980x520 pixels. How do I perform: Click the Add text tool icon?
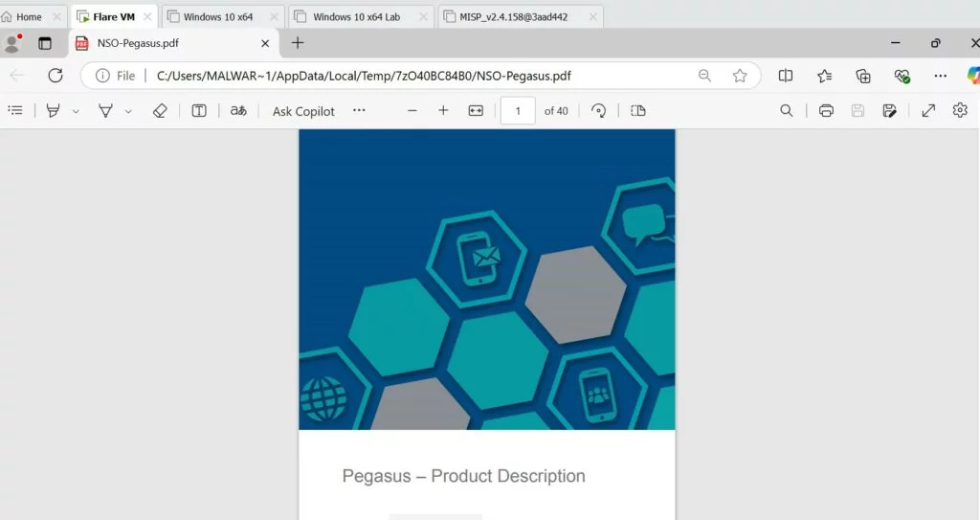199,111
